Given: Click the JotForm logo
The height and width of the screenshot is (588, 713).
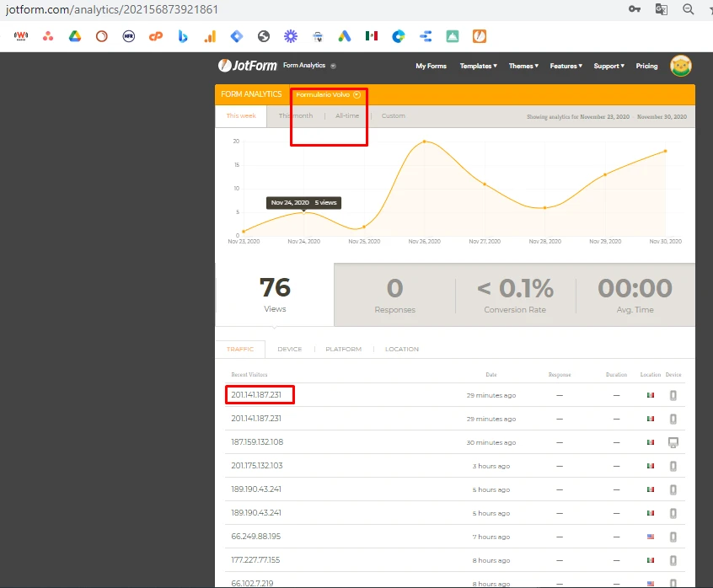Looking at the screenshot, I should pyautogui.click(x=248, y=66).
